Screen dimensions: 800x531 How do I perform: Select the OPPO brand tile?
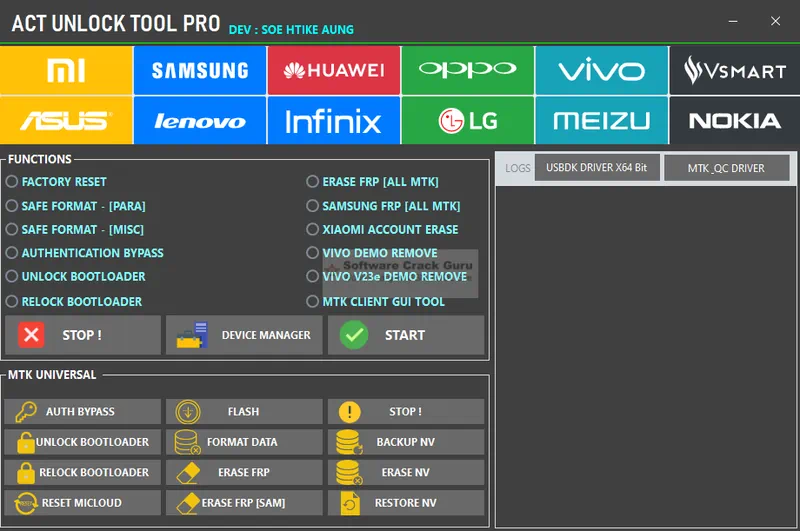click(x=468, y=70)
